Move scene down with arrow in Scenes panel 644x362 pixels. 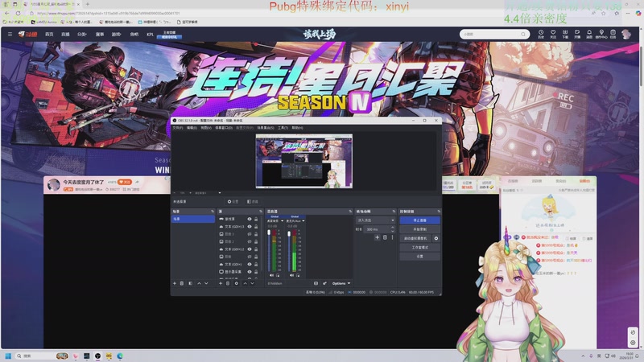(x=206, y=283)
